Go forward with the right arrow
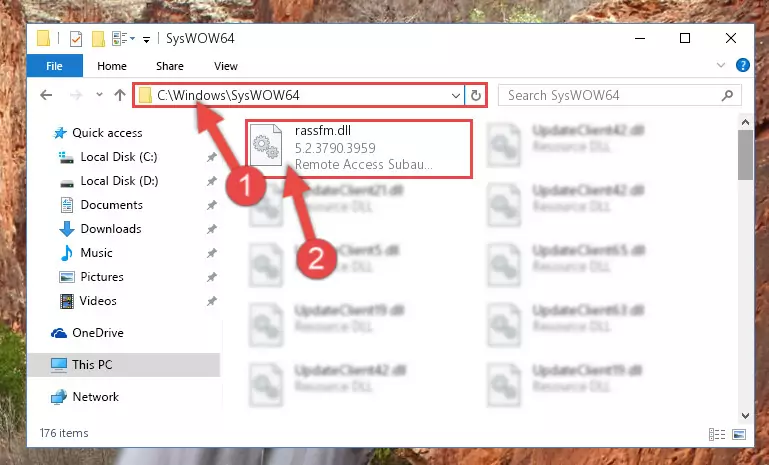The height and width of the screenshot is (465, 769). coord(76,95)
